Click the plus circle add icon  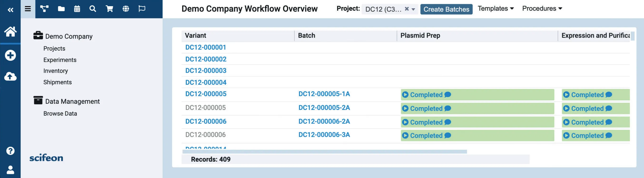pos(10,55)
